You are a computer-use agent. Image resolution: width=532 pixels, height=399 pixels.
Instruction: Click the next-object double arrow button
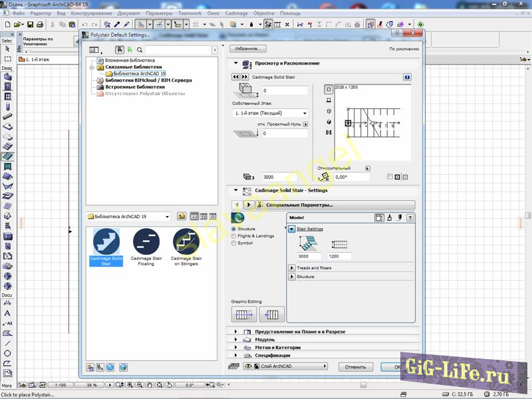(x=245, y=77)
